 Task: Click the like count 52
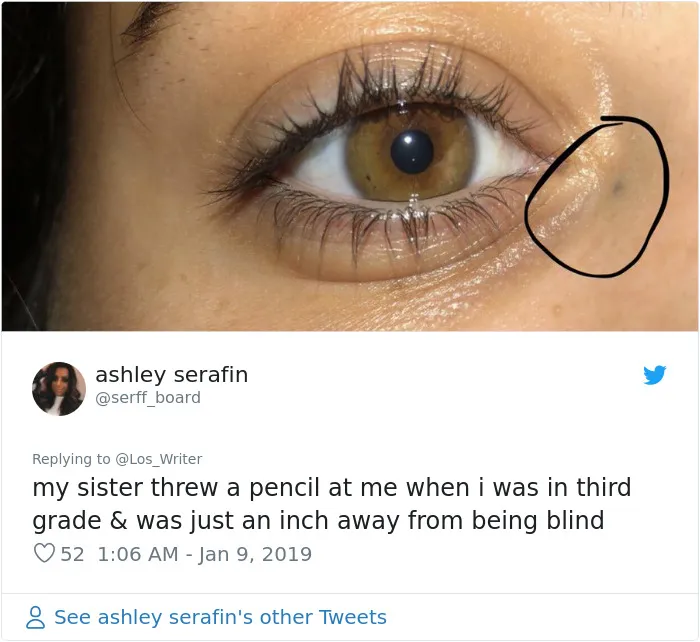72,554
